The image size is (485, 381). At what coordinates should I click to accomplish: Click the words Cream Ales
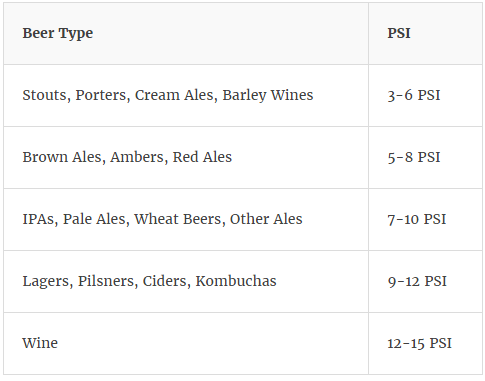pos(174,95)
